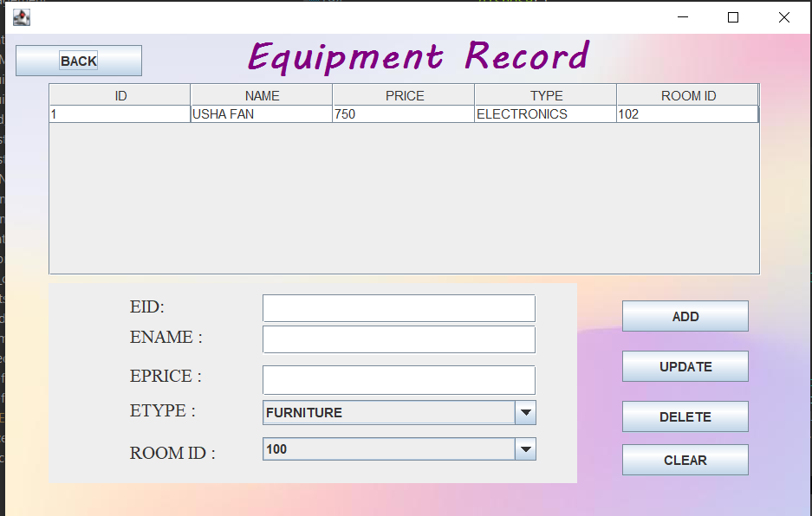Select the price cell 750
The width and height of the screenshot is (812, 516).
pyautogui.click(x=404, y=114)
